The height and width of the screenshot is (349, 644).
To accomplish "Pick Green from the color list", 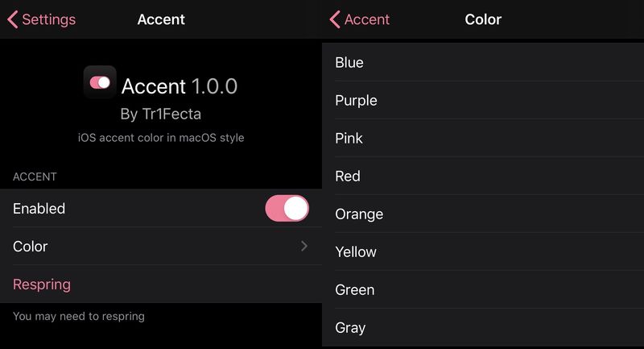I will point(483,290).
